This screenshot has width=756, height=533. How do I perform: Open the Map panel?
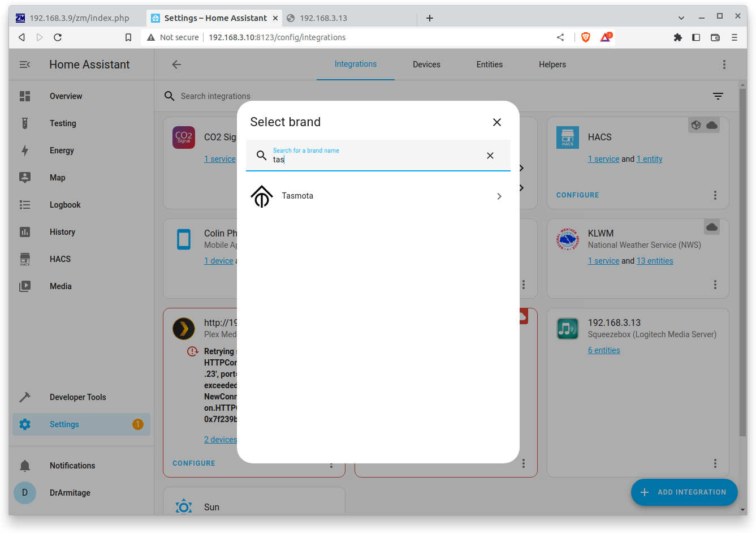tap(81, 178)
